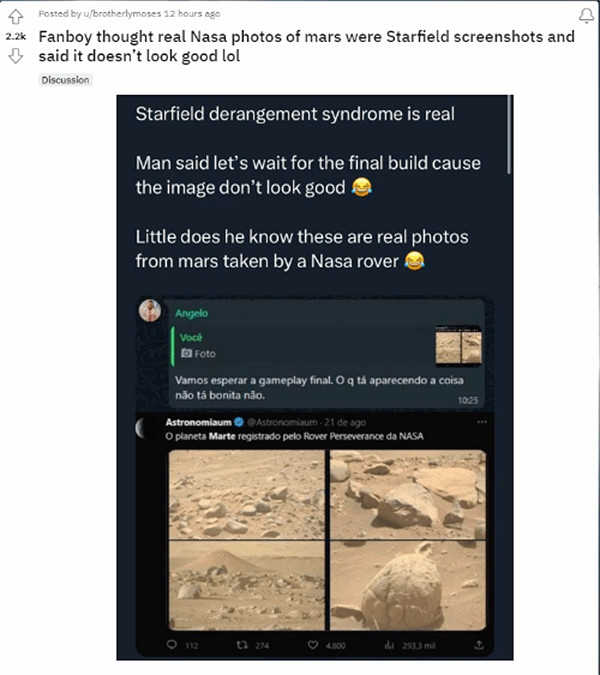Click the scrollbar inside the embedded screenshot
600x675 pixels.
(510, 135)
